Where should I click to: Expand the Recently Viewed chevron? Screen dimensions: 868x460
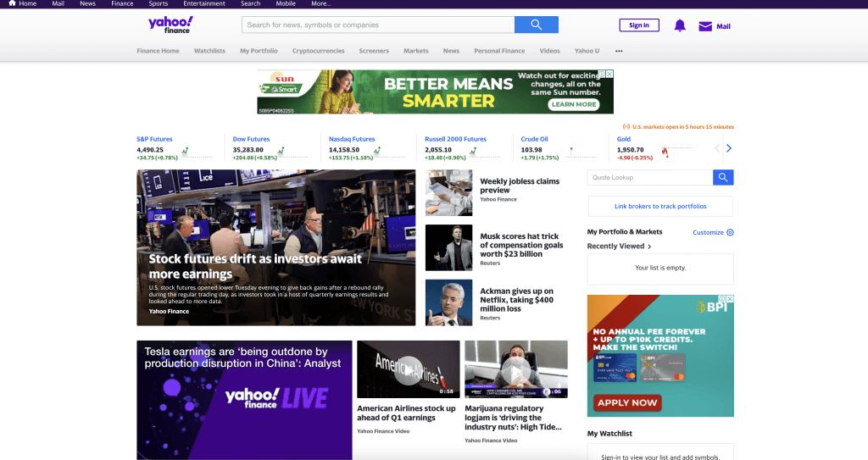(649, 247)
